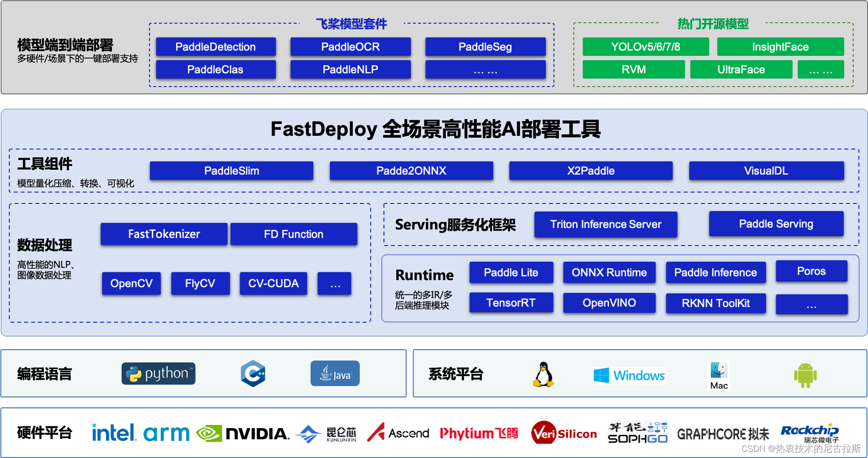Click the VeriSilicon logo
The width and height of the screenshot is (868, 458).
pyautogui.click(x=564, y=432)
